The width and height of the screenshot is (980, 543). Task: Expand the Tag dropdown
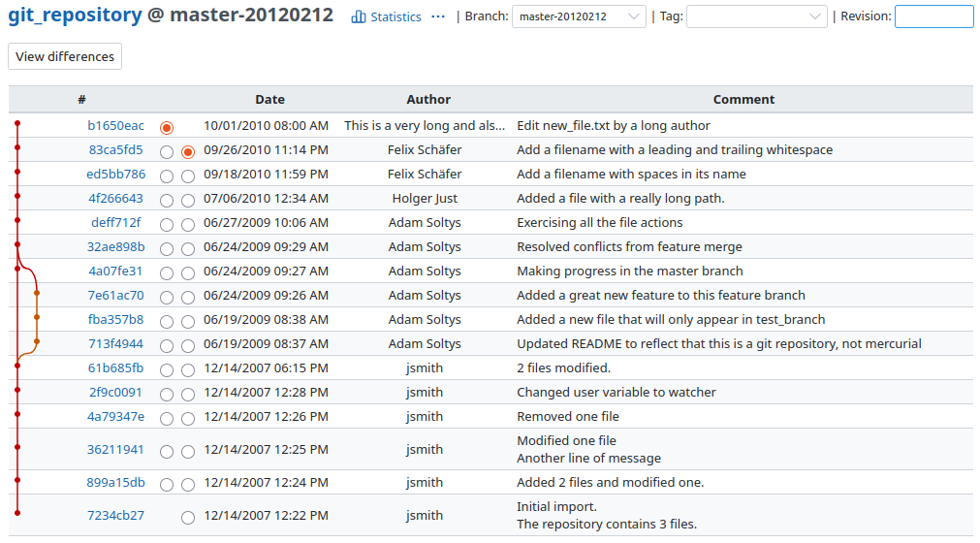(756, 16)
